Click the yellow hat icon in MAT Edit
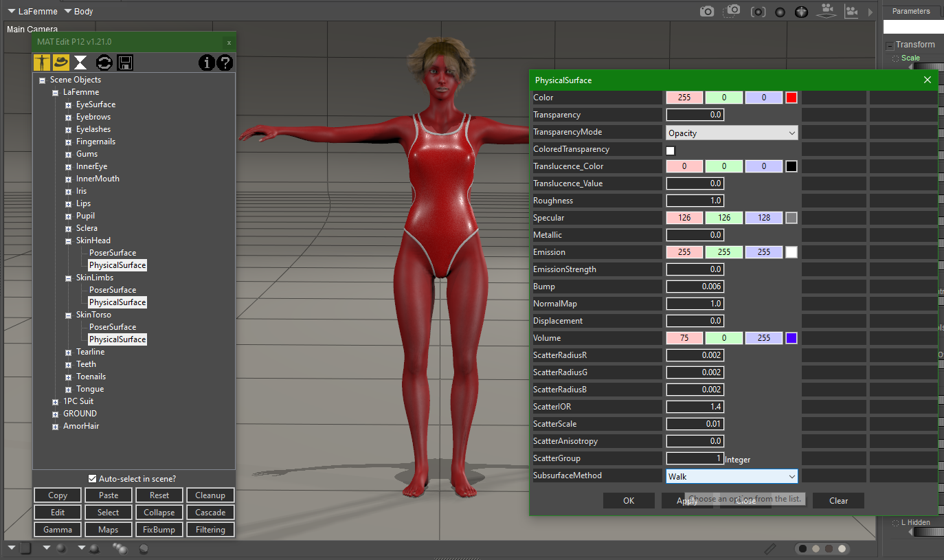 tap(61, 63)
